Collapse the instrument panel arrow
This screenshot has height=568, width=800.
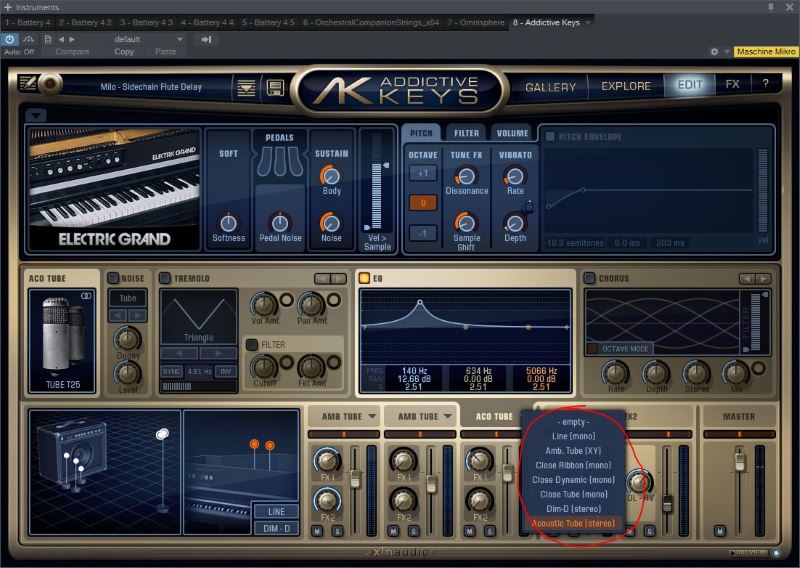pyautogui.click(x=35, y=115)
